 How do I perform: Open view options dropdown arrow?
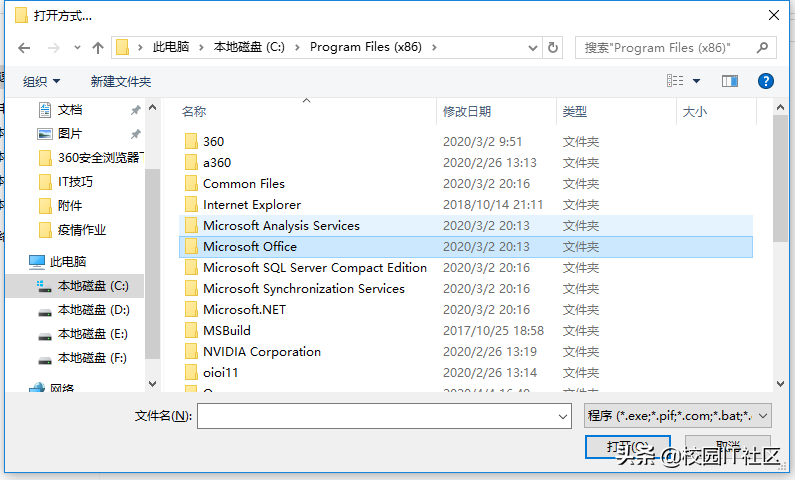click(x=697, y=81)
